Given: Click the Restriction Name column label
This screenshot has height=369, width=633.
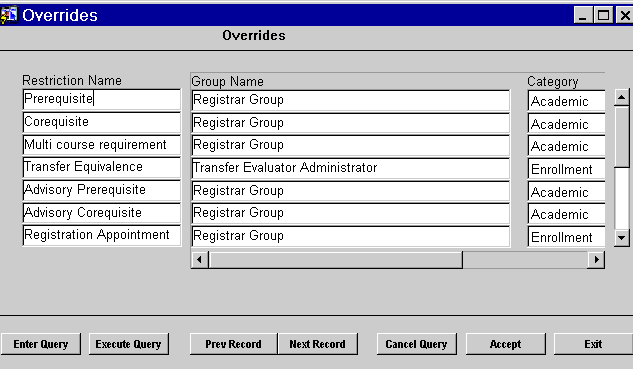Looking at the screenshot, I should point(72,80).
